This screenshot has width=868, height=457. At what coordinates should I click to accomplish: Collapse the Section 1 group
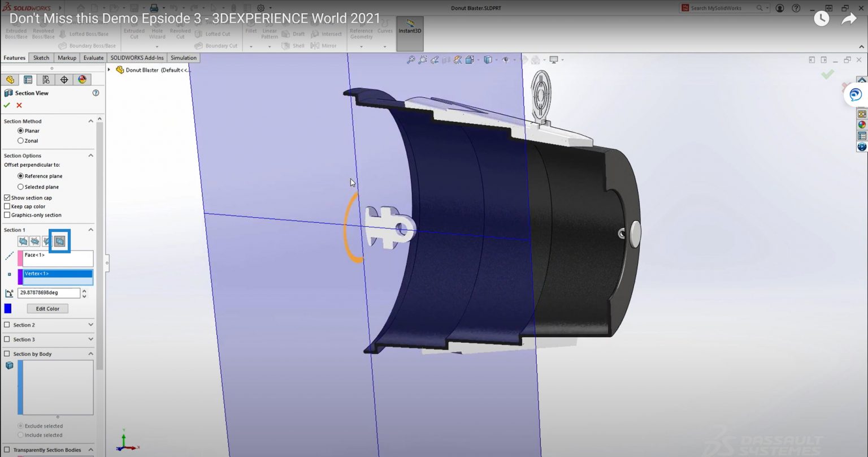click(x=90, y=230)
